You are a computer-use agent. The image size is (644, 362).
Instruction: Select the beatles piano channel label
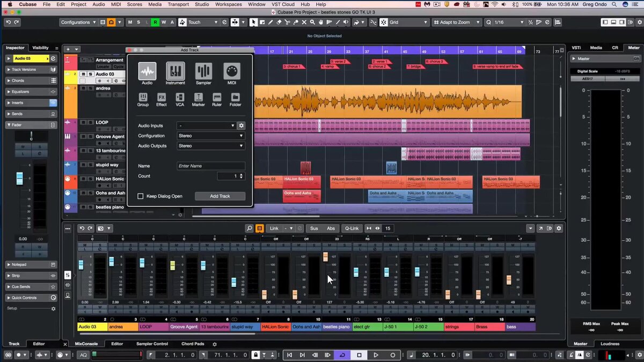(x=337, y=327)
